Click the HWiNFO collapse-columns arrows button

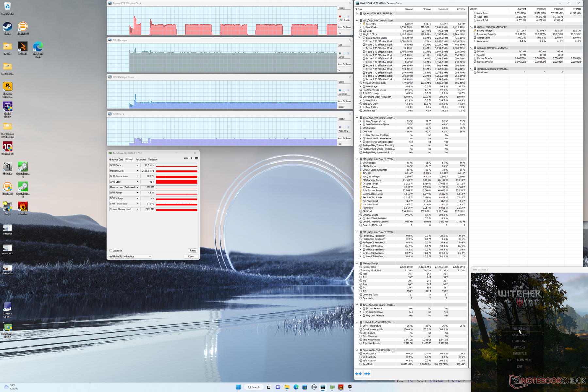pyautogui.click(x=367, y=374)
